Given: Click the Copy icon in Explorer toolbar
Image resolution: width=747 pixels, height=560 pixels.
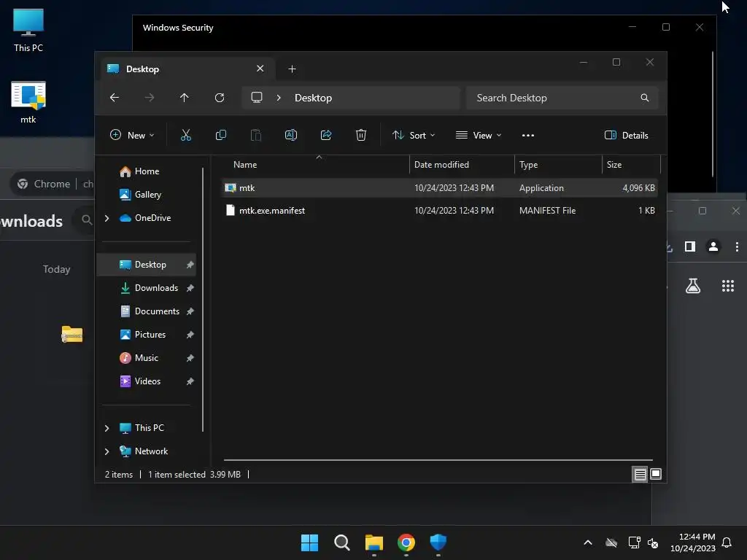Looking at the screenshot, I should coord(220,135).
